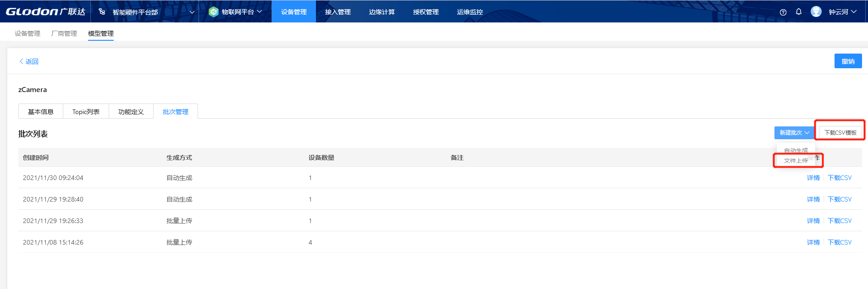
Task: Open the help question mark icon
Action: pyautogui.click(x=783, y=12)
